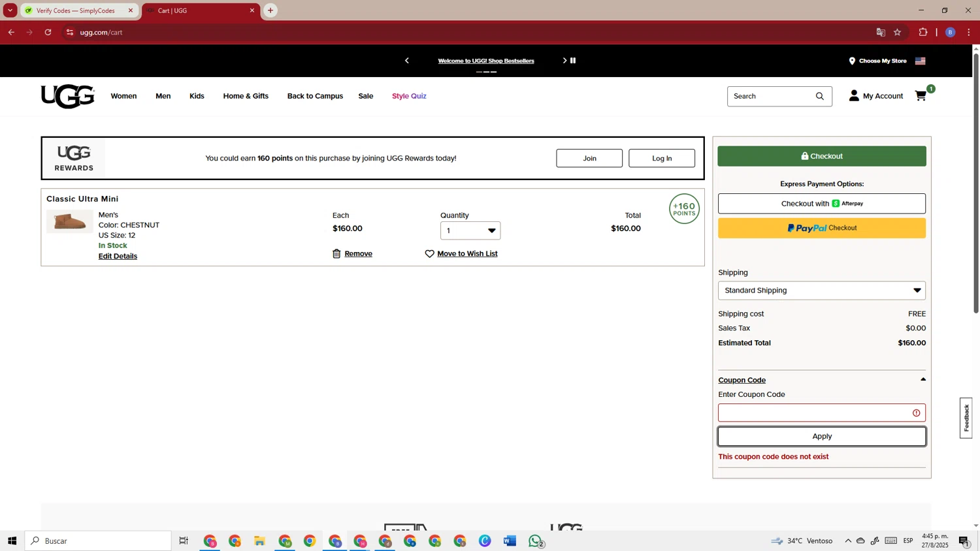980x551 pixels.
Task: Click the PayPal Checkout button
Action: point(822,228)
